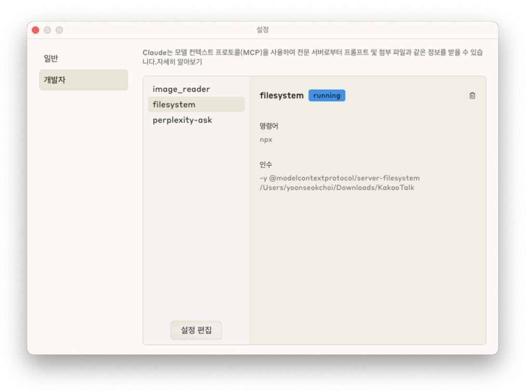This screenshot has height=392, width=532.
Task: Click the MCP description text at top
Action: [x=312, y=52]
